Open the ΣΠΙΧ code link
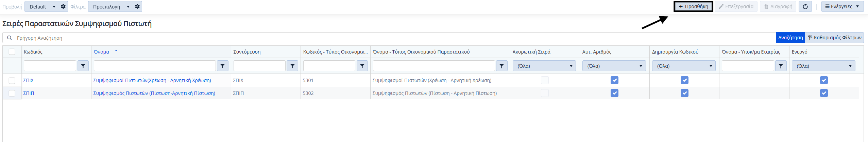The width and height of the screenshot is (868, 142). (28, 80)
